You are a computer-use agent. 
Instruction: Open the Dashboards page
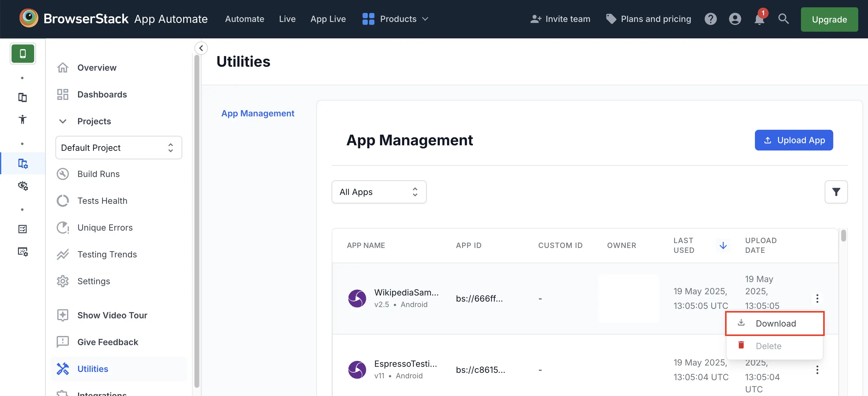click(102, 94)
